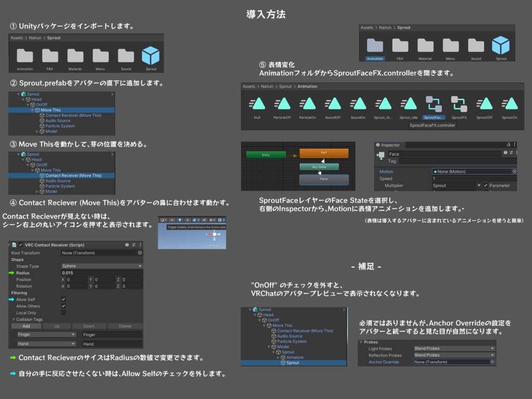
Task: Open the Light Probes dropdown
Action: (454, 349)
